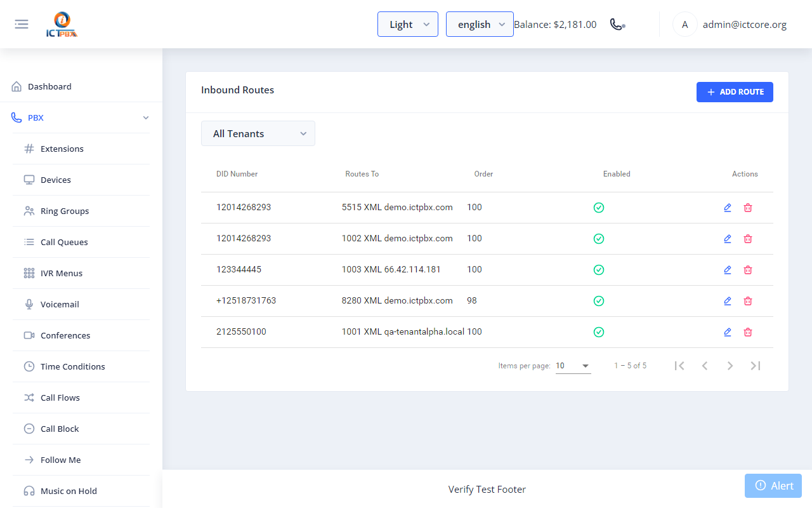812x508 pixels.
Task: Delete the route for DID 123344445
Action: pos(748,270)
